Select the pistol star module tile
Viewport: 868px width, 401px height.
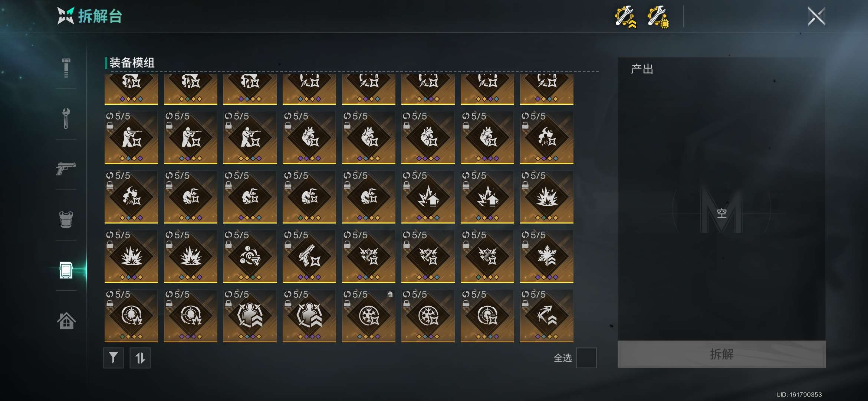pos(309,257)
